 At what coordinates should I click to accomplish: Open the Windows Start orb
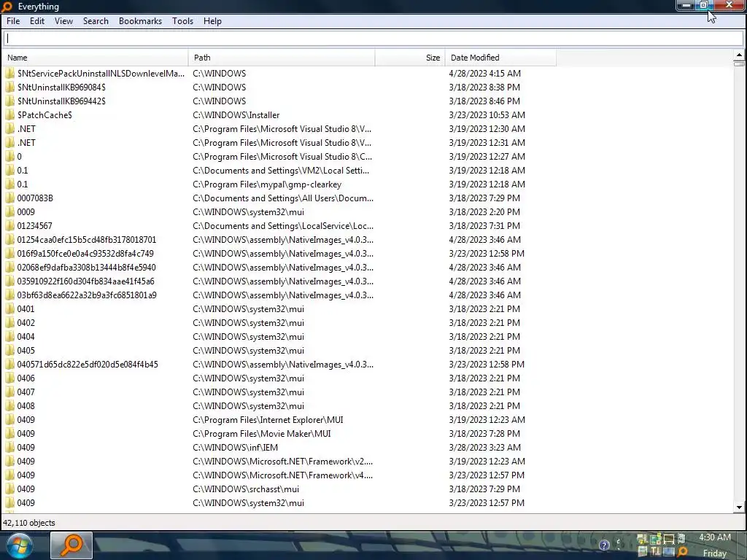click(x=19, y=545)
